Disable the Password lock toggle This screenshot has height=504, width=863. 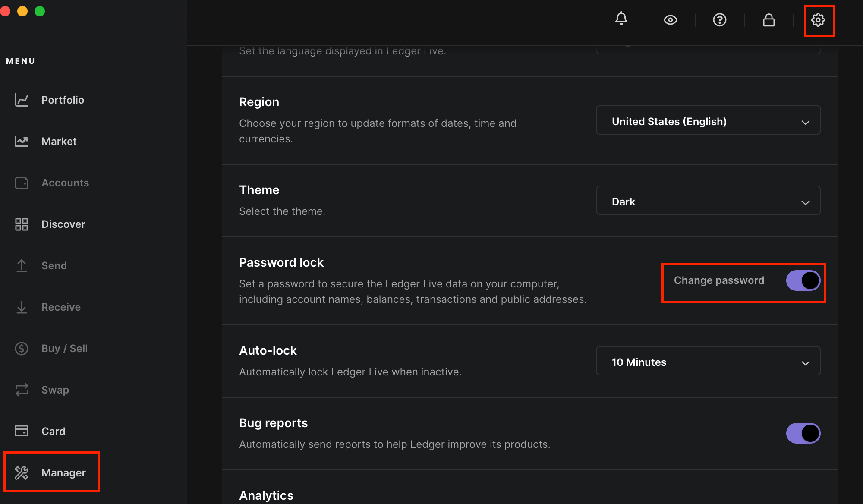[803, 280]
